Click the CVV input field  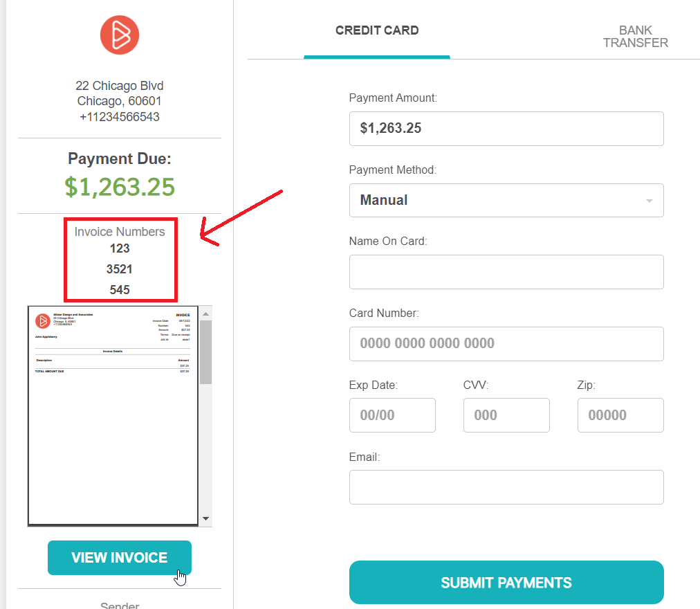pos(506,415)
